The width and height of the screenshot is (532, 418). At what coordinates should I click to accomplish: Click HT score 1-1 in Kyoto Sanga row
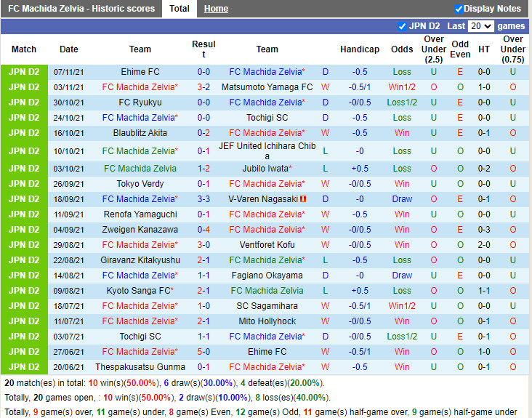tap(484, 291)
